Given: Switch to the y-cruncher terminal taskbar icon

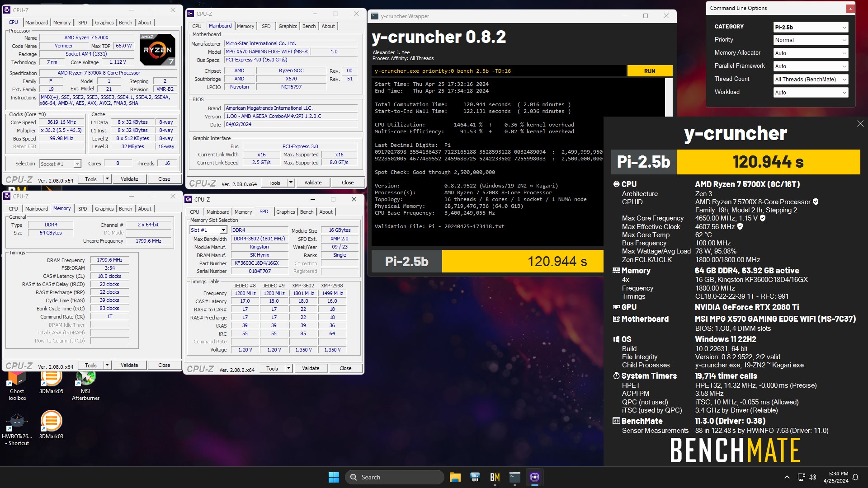Looking at the screenshot, I should pos(514,477).
